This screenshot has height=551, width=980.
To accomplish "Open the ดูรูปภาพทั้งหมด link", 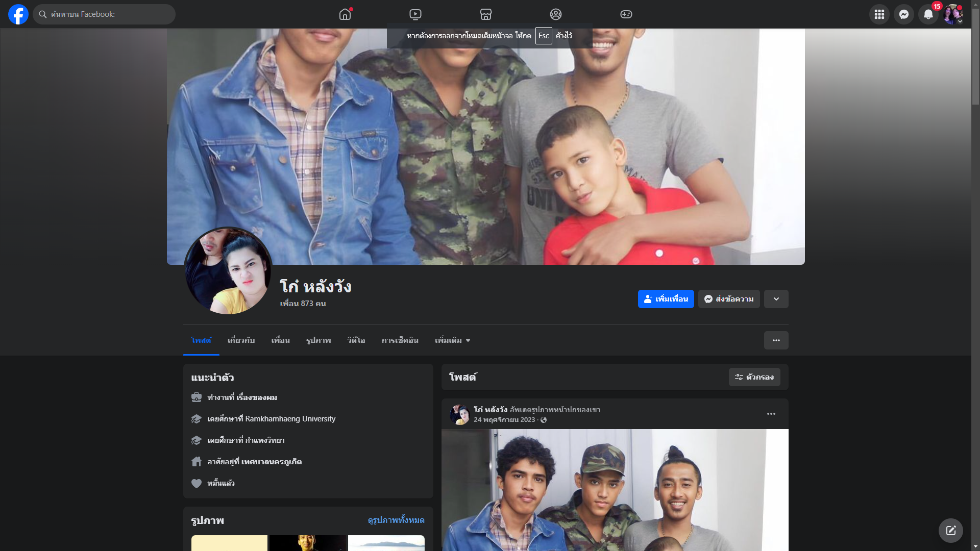I will [396, 520].
